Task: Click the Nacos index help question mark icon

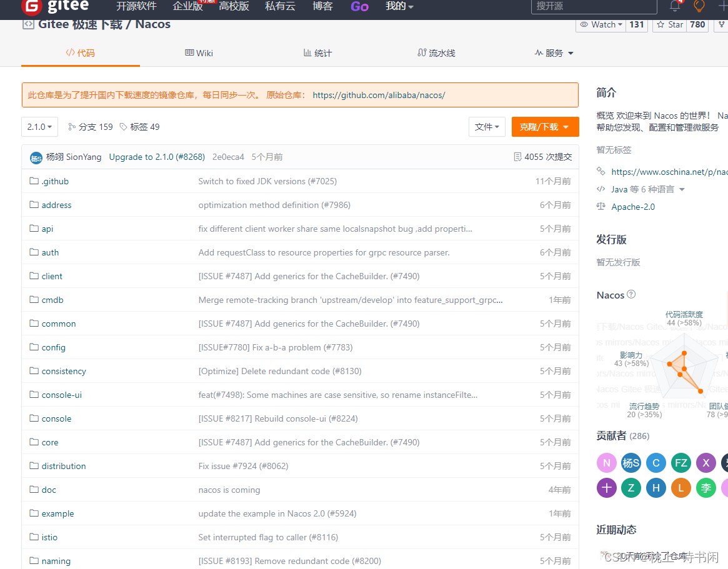Action: click(x=631, y=294)
